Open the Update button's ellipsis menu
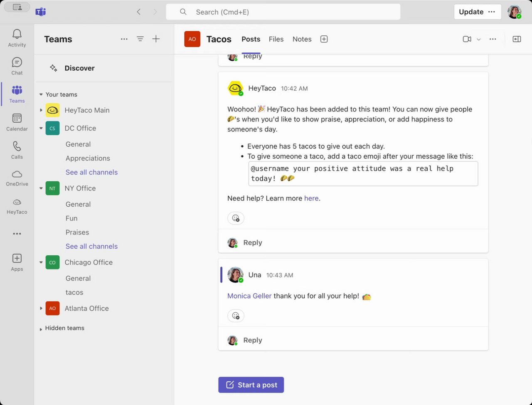Viewport: 532px width, 405px height. point(492,12)
